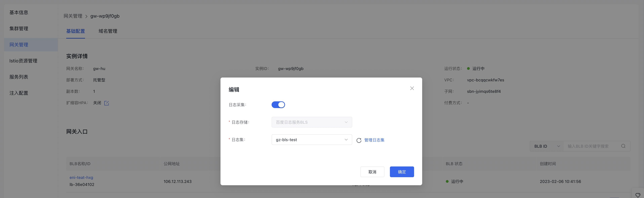Click the heart feedback icon at bottom right
Image resolution: width=644 pixels, height=198 pixels.
[x=638, y=195]
